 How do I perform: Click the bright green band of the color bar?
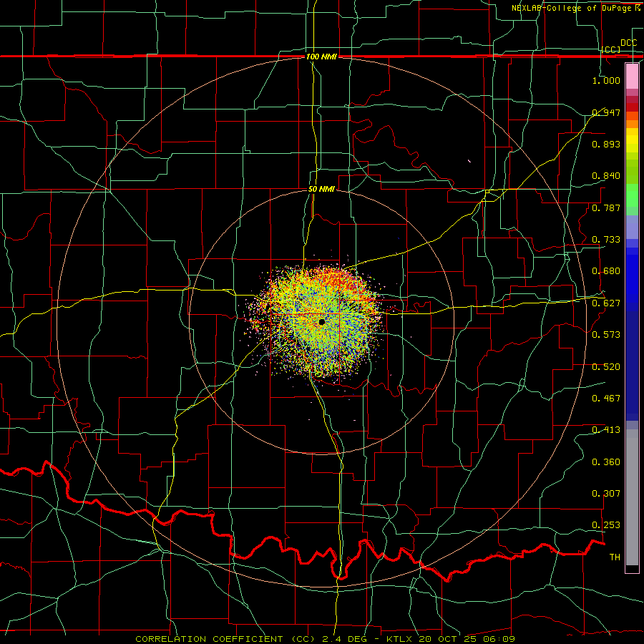click(632, 195)
